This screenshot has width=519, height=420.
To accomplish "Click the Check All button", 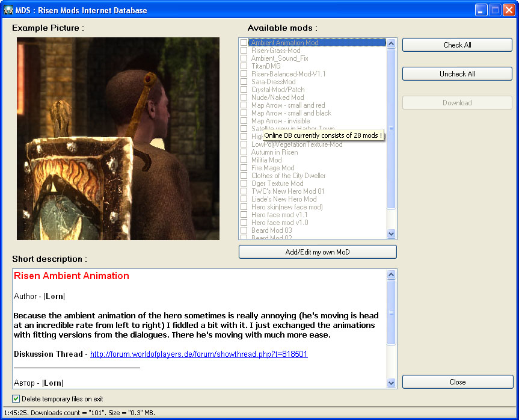I will point(457,45).
